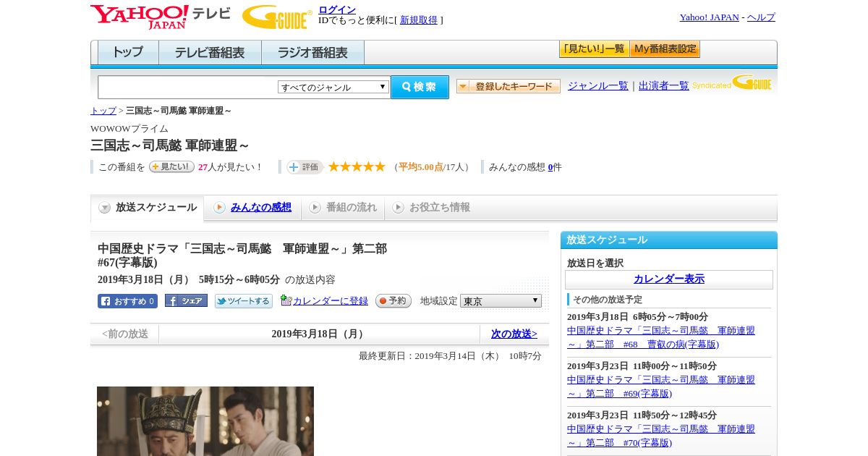This screenshot has width=868, height=456.
Task: Click the カレンダー表示 link in sidebar
Action: pyautogui.click(x=669, y=279)
